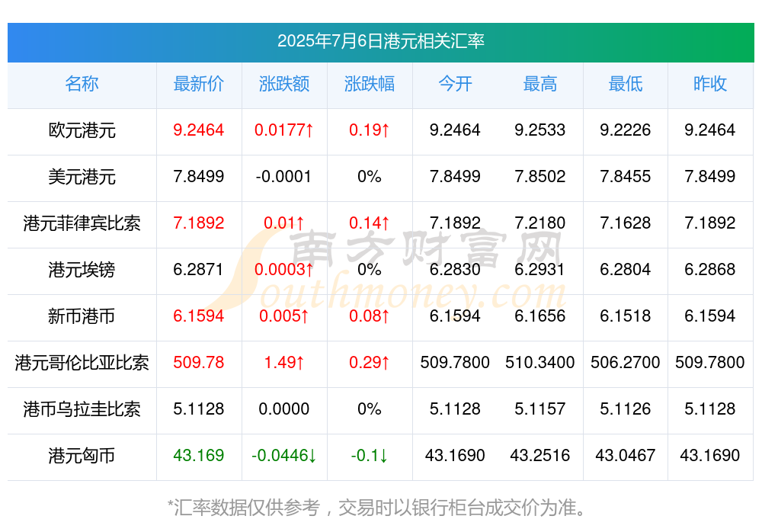Screen dimensions: 762x532
Task: Select the 最低 column header
Action: [626, 84]
